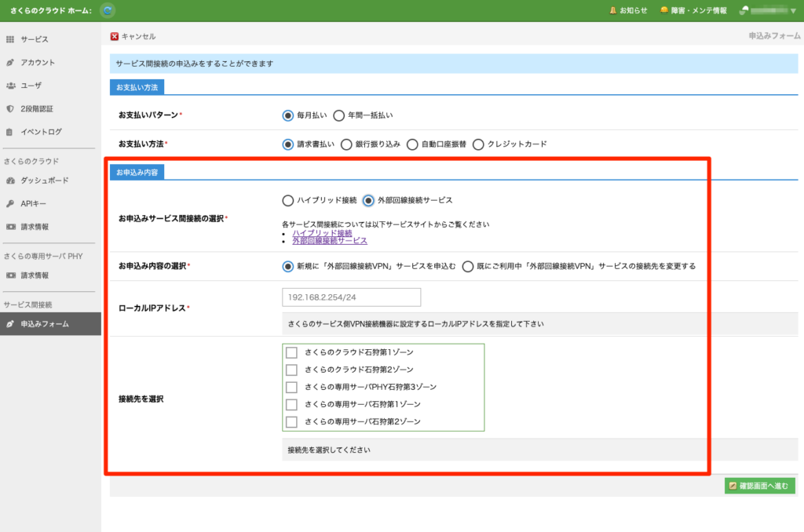The width and height of the screenshot is (804, 532).
Task: Select 既にご利用中 接続先を変更する option
Action: (x=467, y=267)
